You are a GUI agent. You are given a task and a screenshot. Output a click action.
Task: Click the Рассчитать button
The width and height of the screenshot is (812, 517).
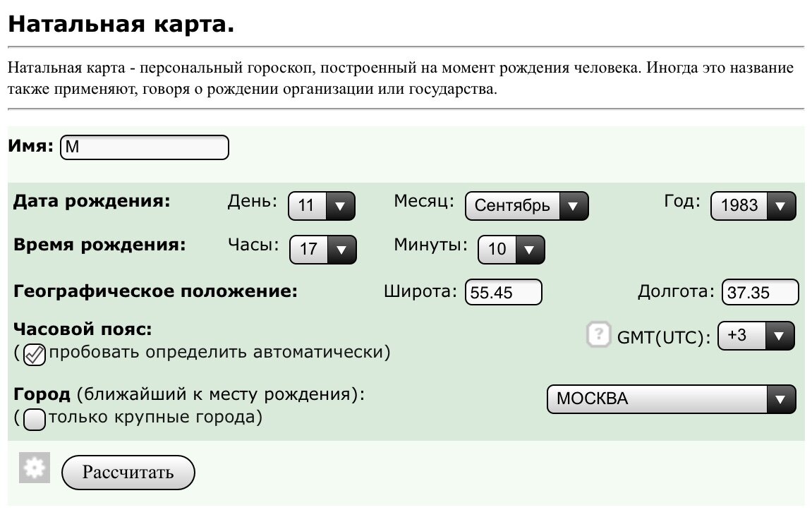pyautogui.click(x=128, y=472)
